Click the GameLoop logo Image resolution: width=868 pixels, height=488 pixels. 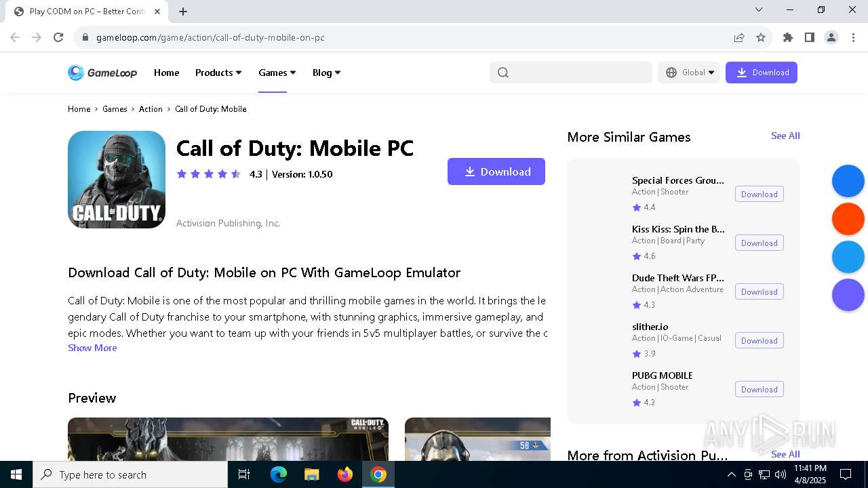(x=102, y=73)
